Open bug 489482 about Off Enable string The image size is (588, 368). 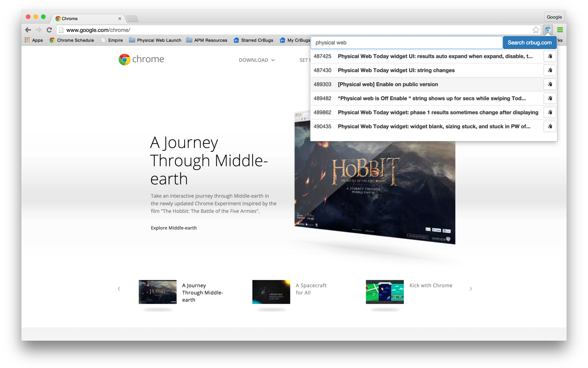[432, 98]
